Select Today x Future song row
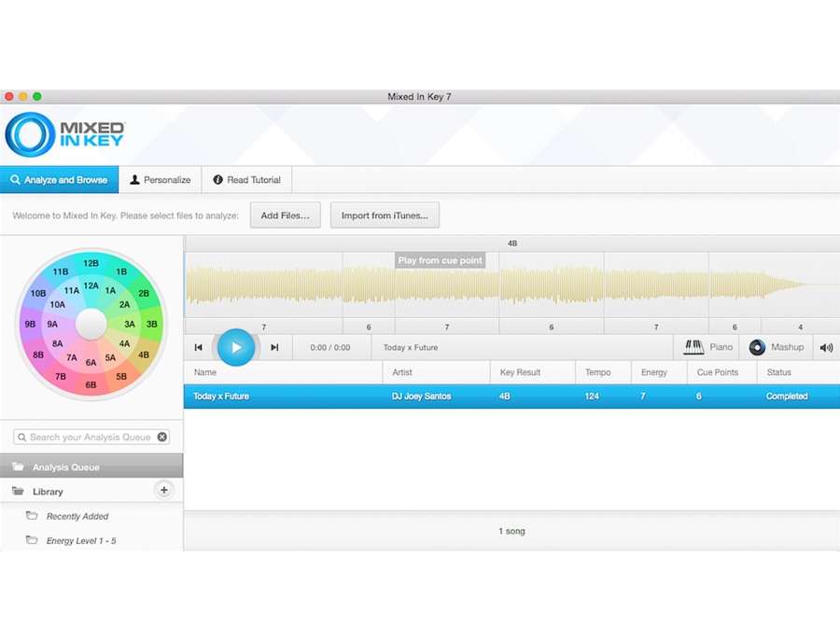The width and height of the screenshot is (840, 641). (x=511, y=397)
